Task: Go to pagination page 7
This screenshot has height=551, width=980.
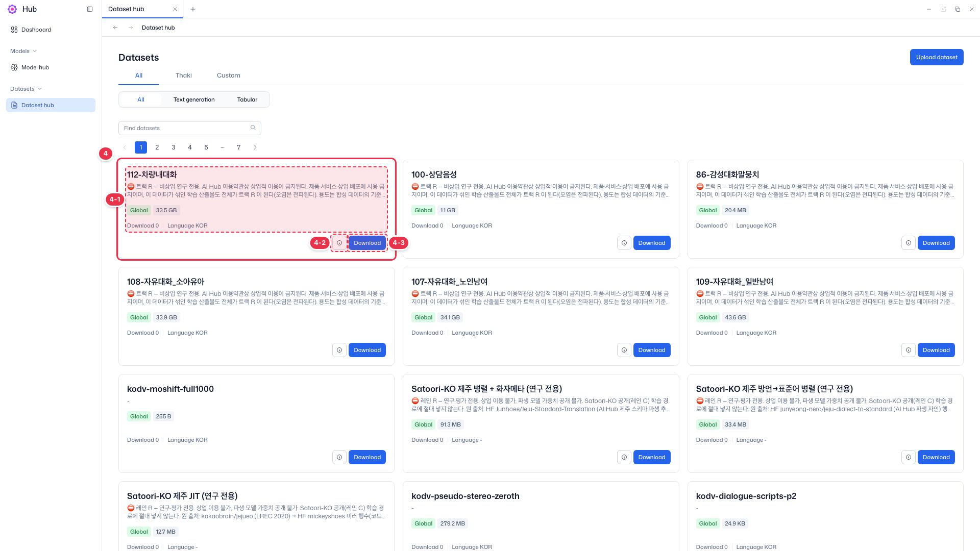Action: [239, 147]
